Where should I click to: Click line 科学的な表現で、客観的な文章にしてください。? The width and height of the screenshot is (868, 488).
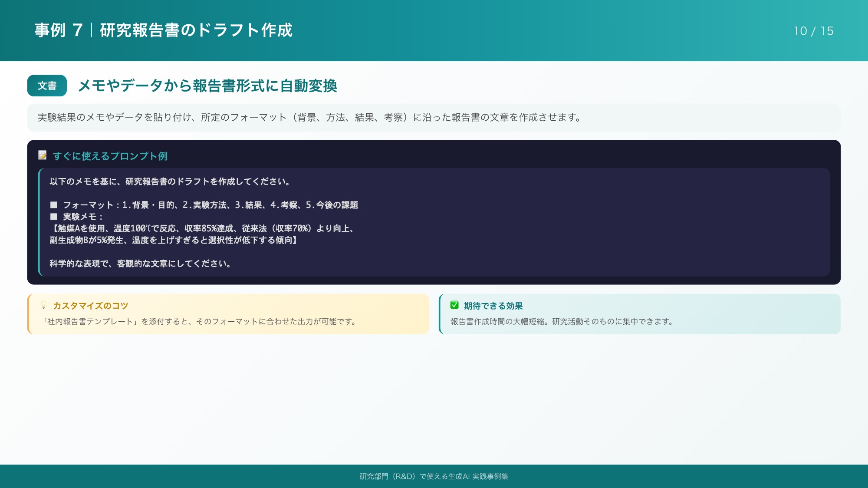140,264
